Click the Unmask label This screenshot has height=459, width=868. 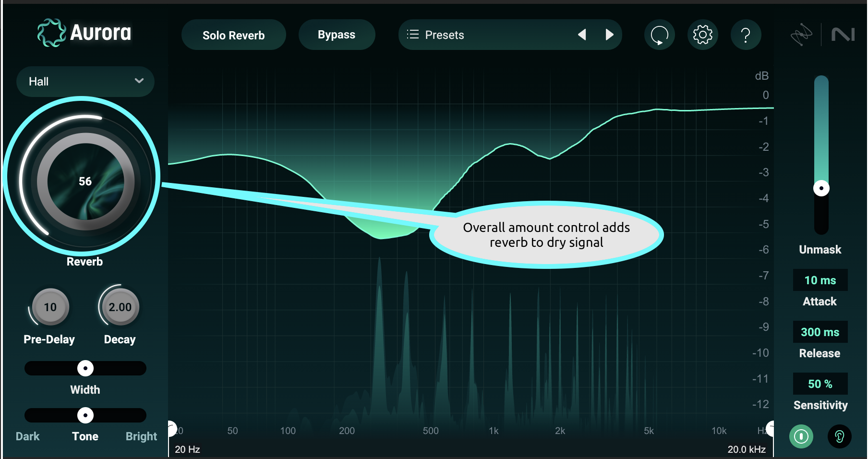click(820, 250)
